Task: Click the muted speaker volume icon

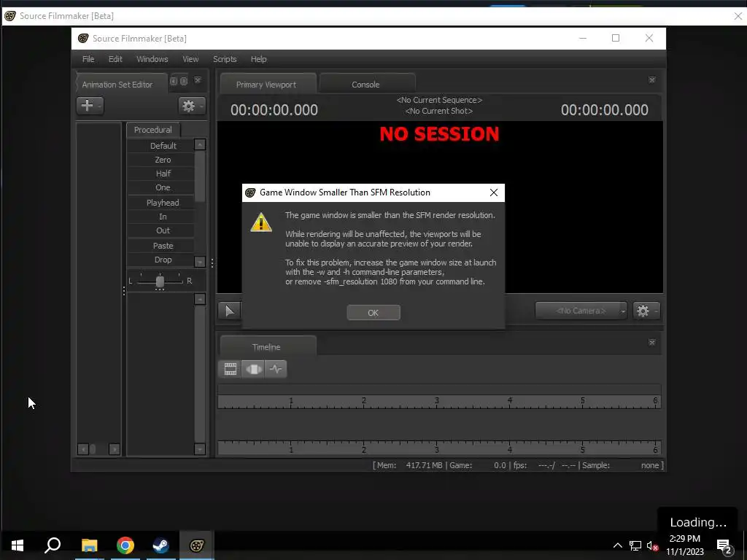Action: click(653, 545)
